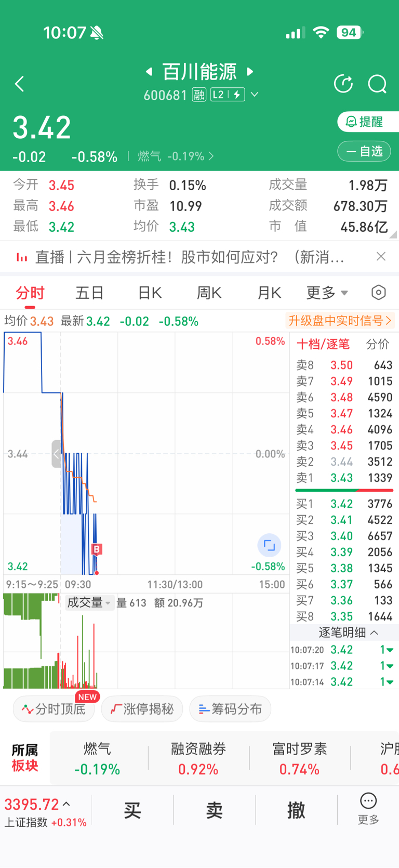Tap the 买 buy button
This screenshot has height=868, width=399.
tap(132, 810)
